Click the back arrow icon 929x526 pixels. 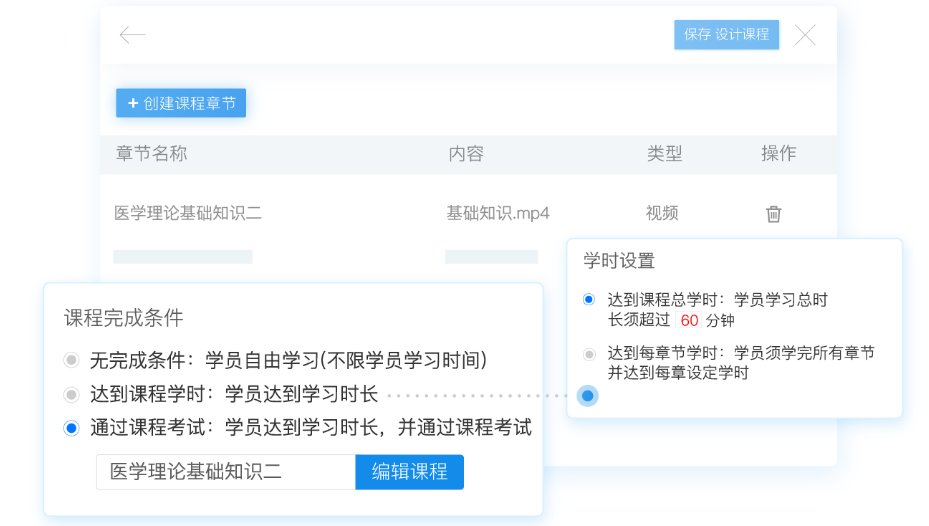[132, 35]
